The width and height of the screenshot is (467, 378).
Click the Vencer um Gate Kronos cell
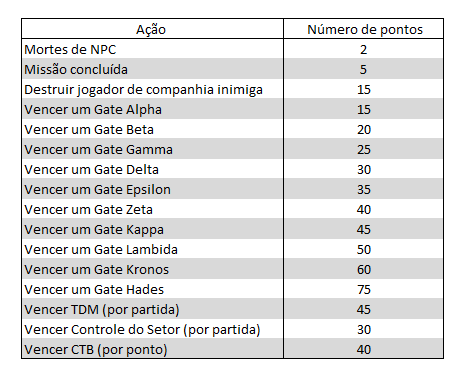tap(152, 269)
